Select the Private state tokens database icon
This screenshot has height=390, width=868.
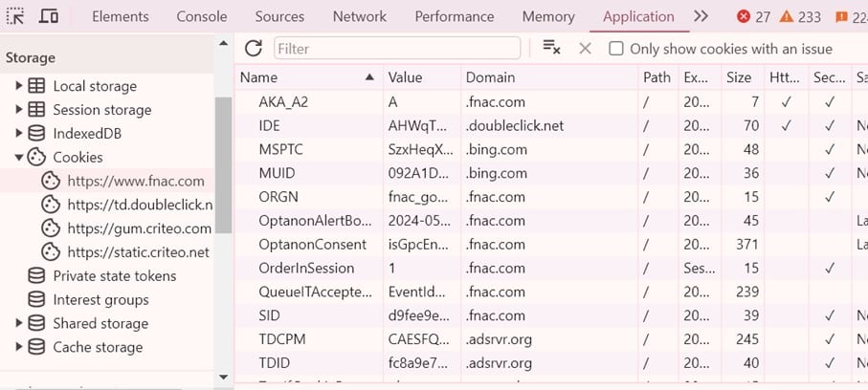tap(36, 275)
